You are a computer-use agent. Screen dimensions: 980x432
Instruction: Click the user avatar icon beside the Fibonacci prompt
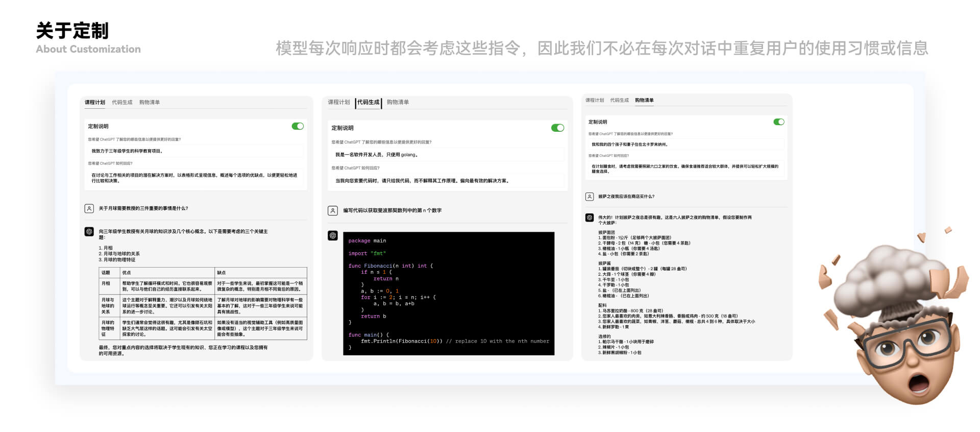tap(333, 210)
